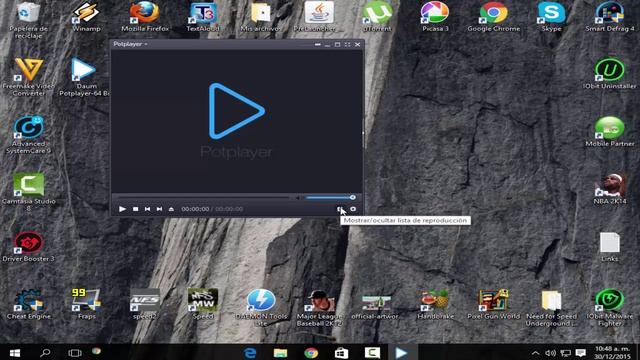Open NBA 2K14 desktop shortcut
640x360 pixels.
click(x=610, y=189)
